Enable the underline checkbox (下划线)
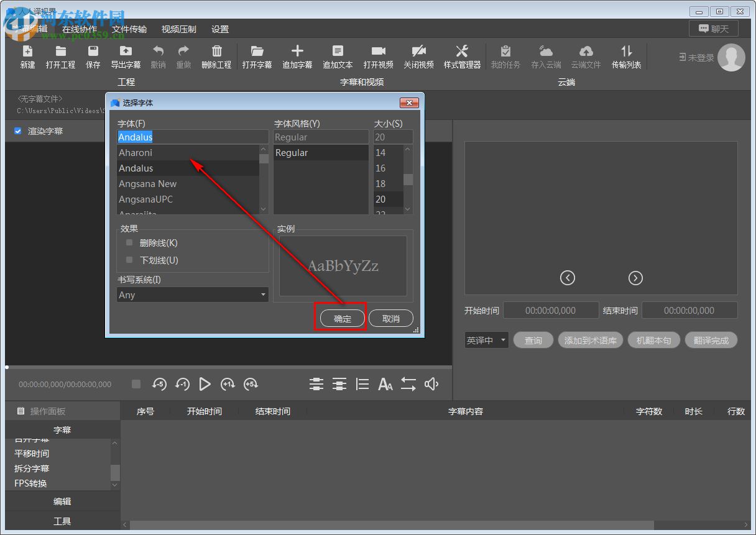Viewport: 756px width, 535px height. 129,260
